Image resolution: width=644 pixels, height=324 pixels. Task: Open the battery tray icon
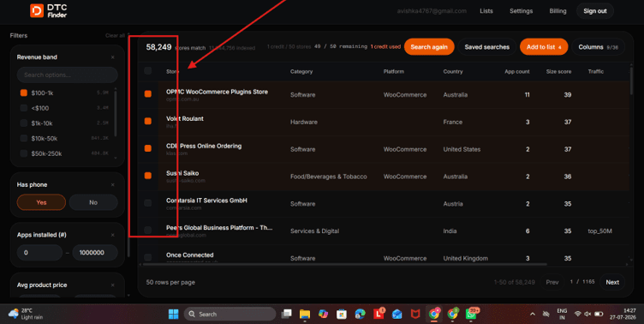click(599, 314)
